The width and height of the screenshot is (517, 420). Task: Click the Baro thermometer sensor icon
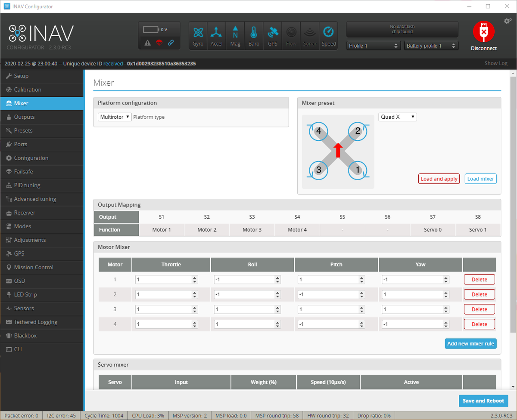(x=254, y=36)
